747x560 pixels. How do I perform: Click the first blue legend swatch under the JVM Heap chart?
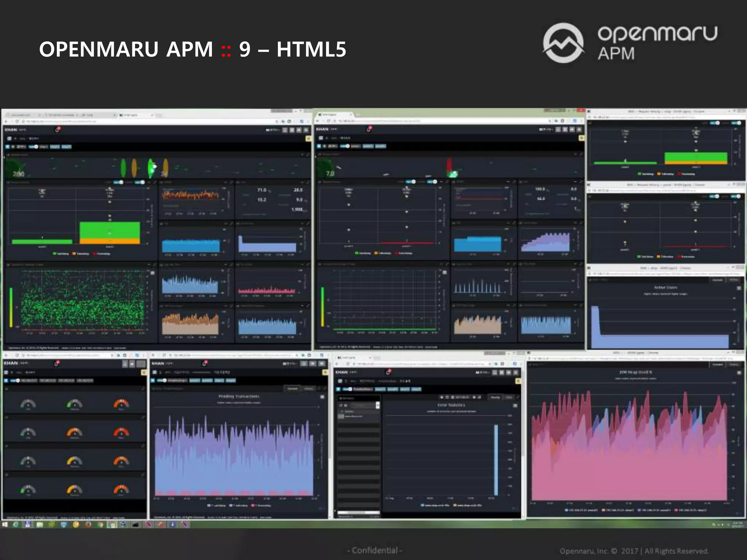567,510
